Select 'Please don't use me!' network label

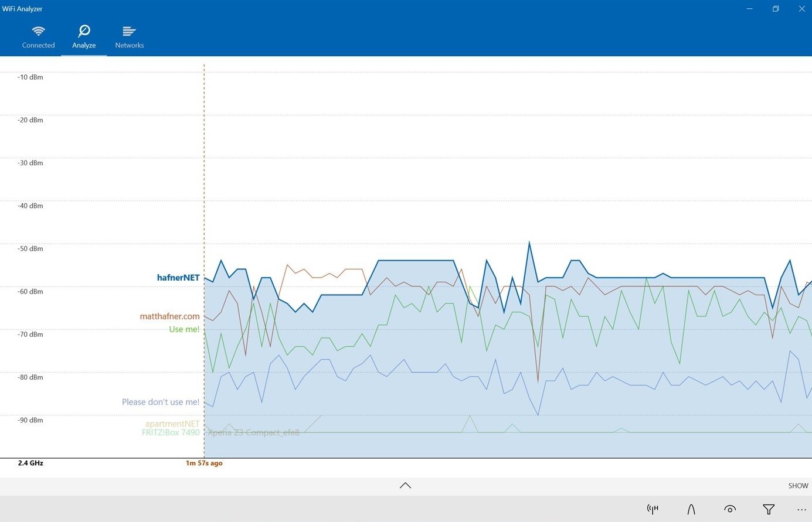click(x=160, y=402)
